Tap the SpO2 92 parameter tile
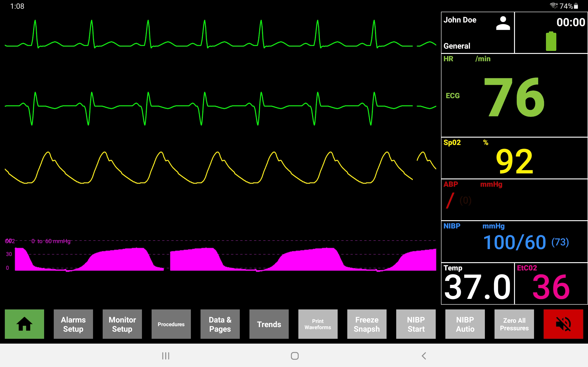588x367 pixels. coord(514,158)
